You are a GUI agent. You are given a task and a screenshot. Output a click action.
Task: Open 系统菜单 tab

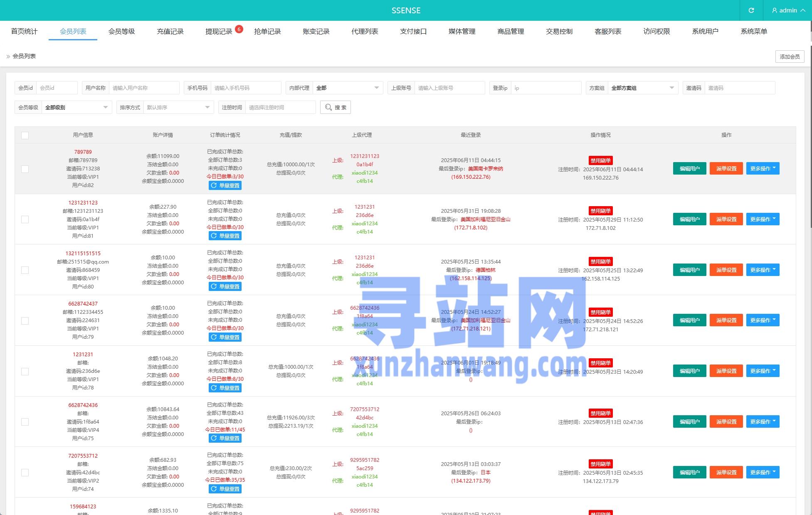click(x=754, y=31)
